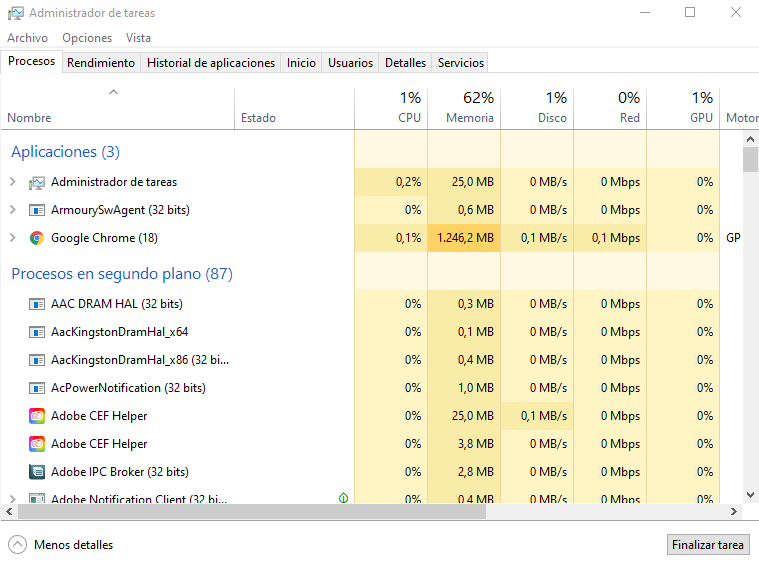Expand the Adobe Notification Client group
This screenshot has width=759, height=569.
13,498
